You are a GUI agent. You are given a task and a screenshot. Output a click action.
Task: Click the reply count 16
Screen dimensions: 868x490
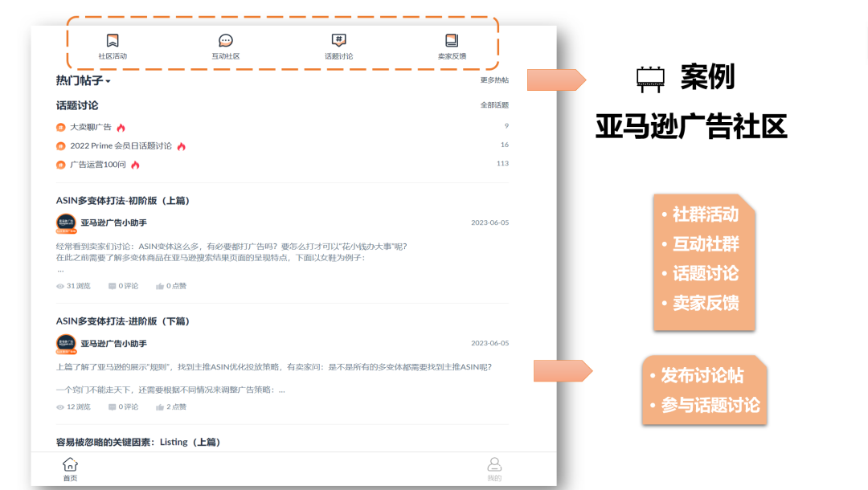point(504,145)
